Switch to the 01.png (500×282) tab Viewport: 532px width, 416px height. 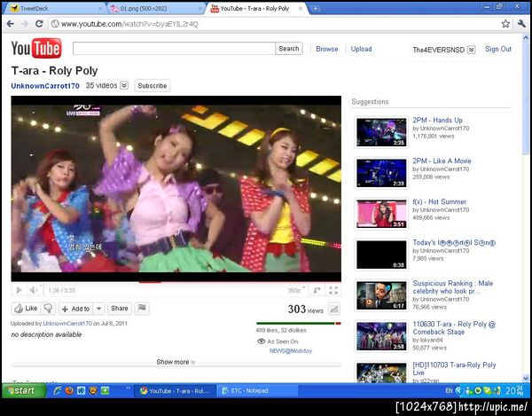click(x=156, y=9)
